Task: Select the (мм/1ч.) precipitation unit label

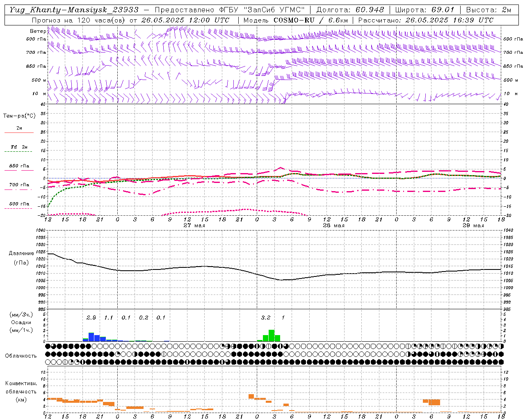Action: (21, 330)
